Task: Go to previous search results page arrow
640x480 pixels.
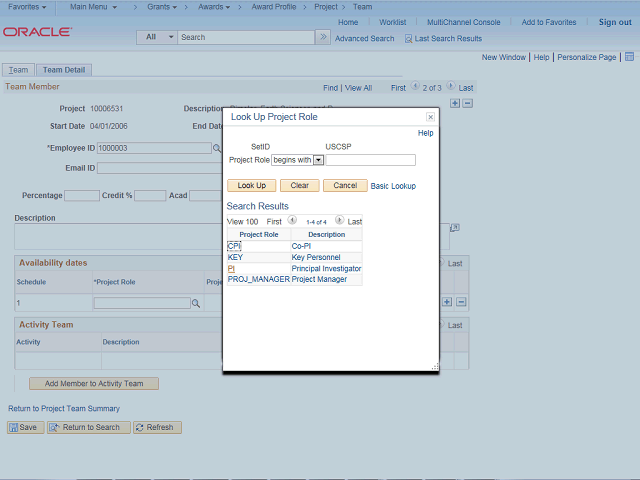Action: point(292,221)
